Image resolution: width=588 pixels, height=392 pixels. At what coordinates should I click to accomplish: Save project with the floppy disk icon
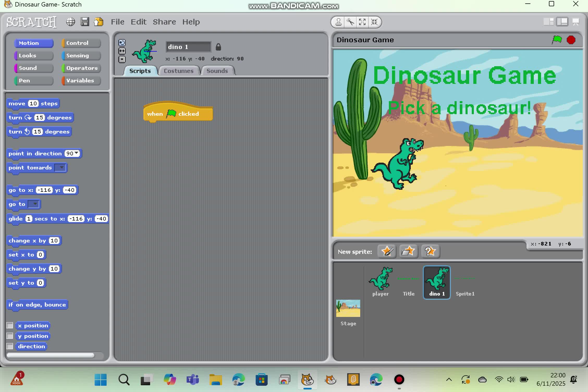point(84,22)
